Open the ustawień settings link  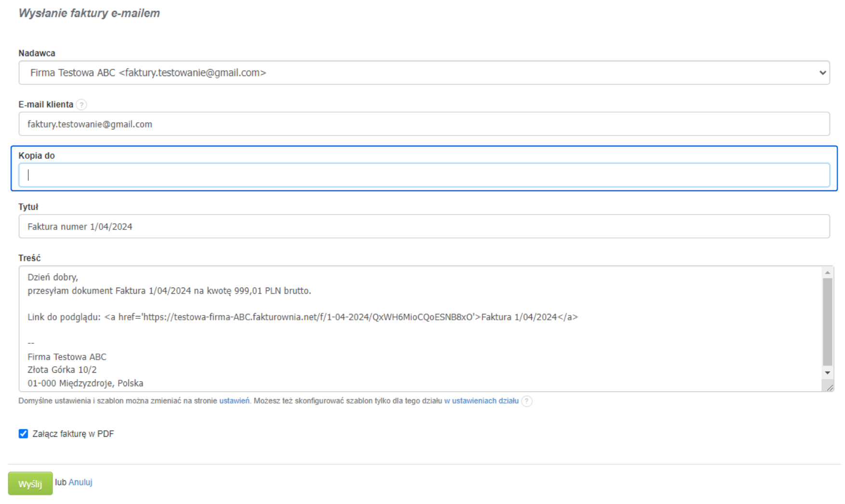[x=234, y=401]
